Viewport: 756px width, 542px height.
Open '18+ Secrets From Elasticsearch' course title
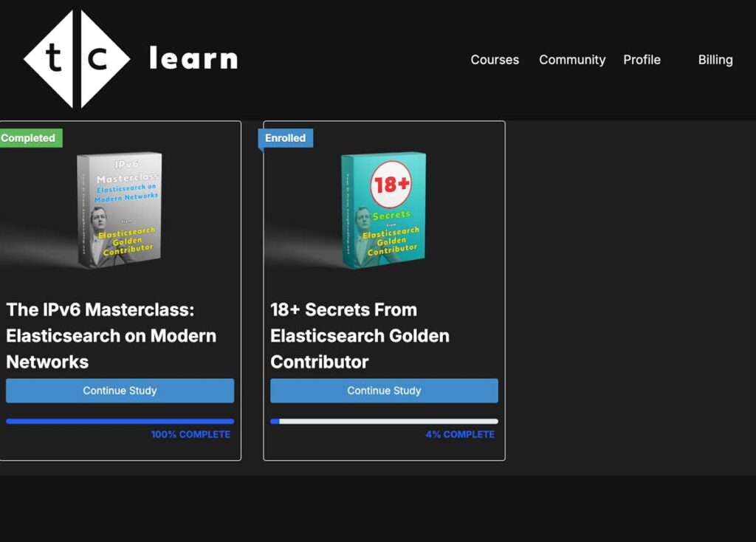[360, 335]
